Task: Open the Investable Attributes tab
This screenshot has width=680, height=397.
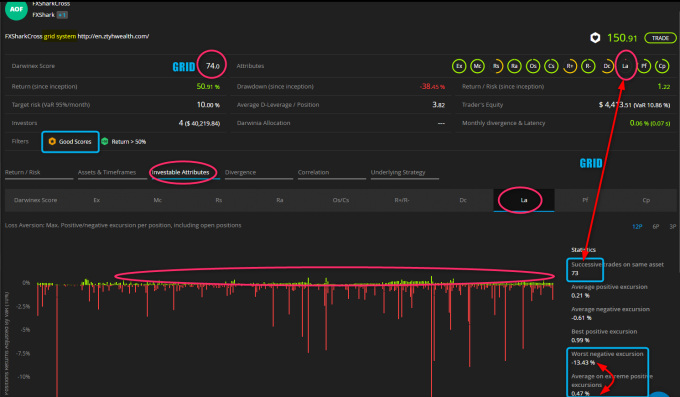Action: coord(180,172)
